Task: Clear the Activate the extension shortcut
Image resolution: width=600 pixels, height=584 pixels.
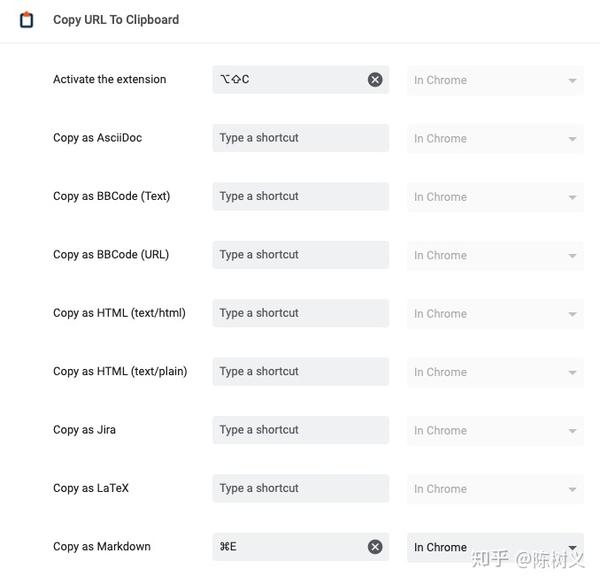Action: click(375, 80)
